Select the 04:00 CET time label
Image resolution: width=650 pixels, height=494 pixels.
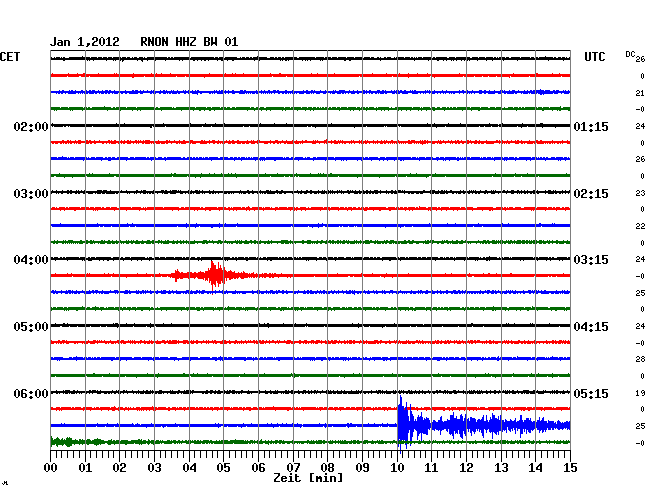(x=31, y=260)
